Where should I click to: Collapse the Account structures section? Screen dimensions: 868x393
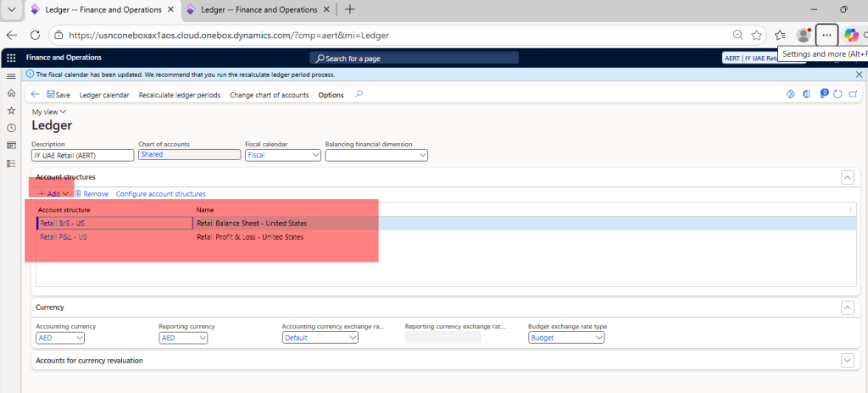846,177
